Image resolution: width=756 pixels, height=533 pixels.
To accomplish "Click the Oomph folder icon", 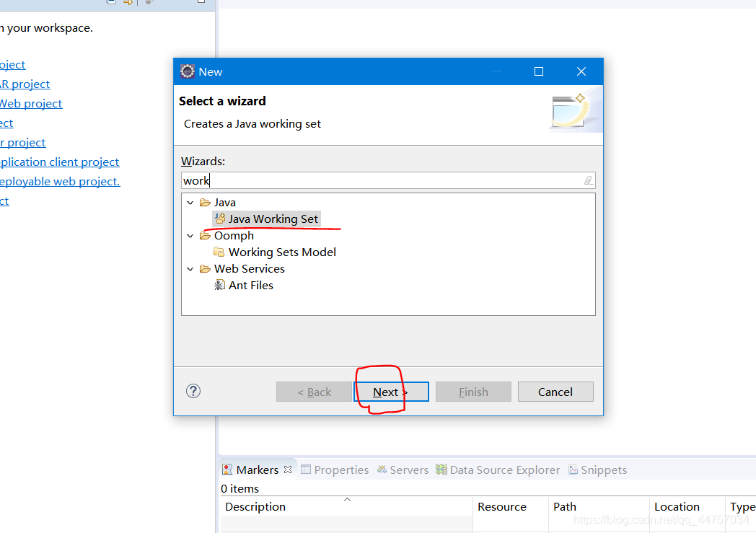I will tap(206, 236).
